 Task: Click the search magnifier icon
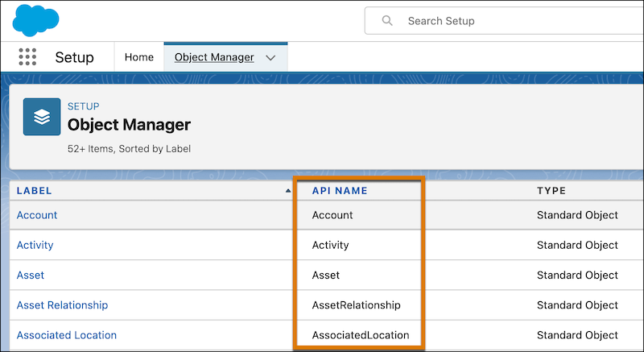(x=387, y=20)
